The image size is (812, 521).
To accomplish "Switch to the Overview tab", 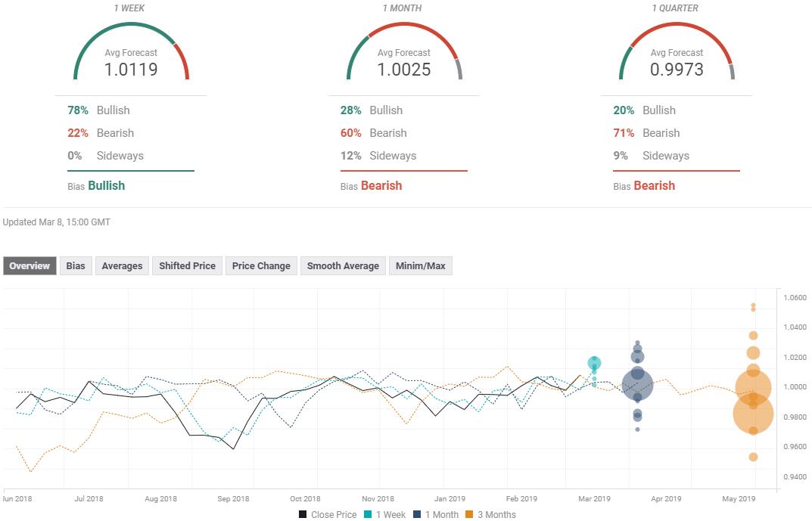I will point(30,266).
